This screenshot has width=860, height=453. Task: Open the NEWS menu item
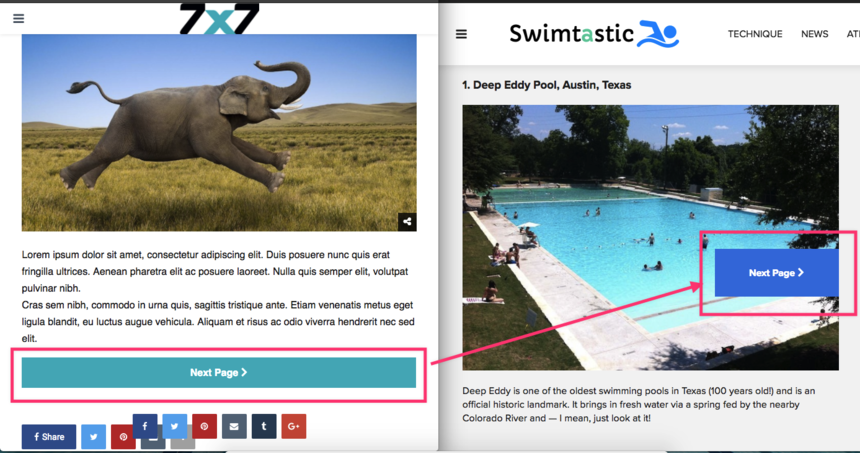tap(814, 34)
